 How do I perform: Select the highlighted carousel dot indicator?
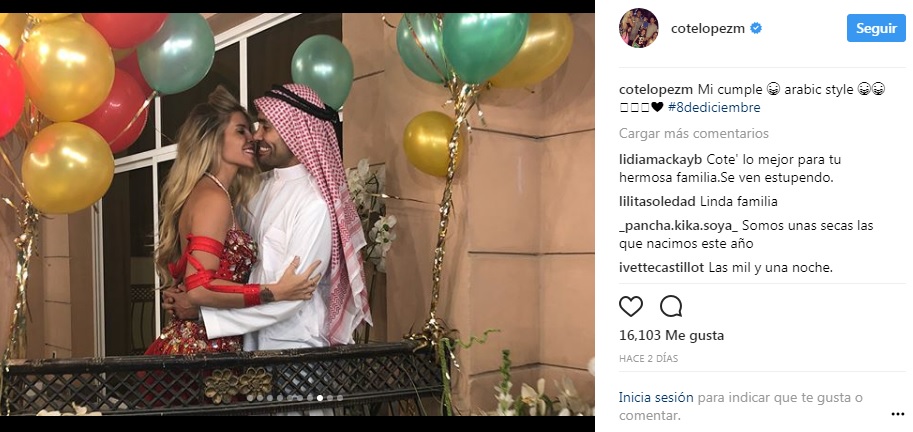(x=320, y=398)
